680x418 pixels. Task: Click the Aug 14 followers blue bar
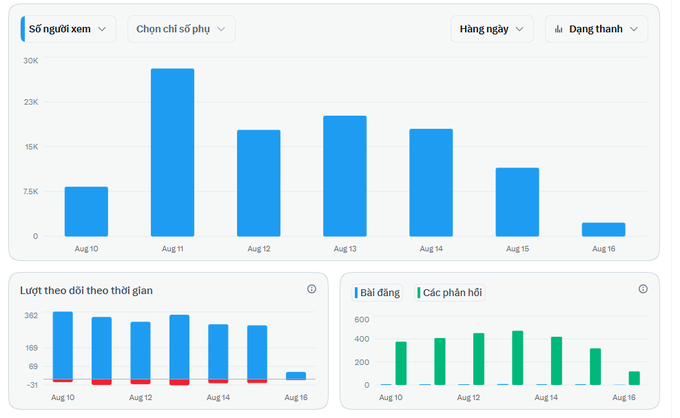[x=218, y=352]
